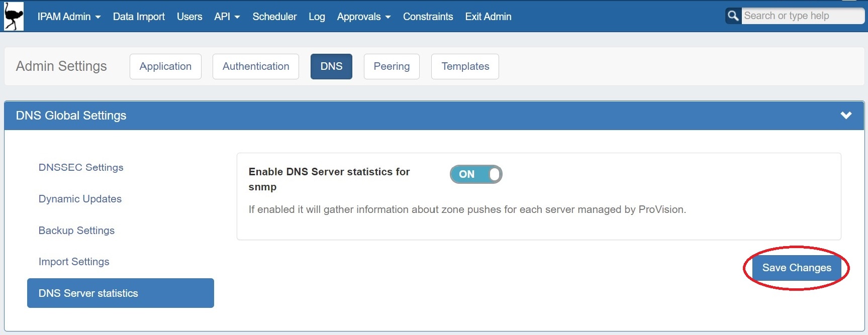Expand the API dropdown menu

[227, 17]
